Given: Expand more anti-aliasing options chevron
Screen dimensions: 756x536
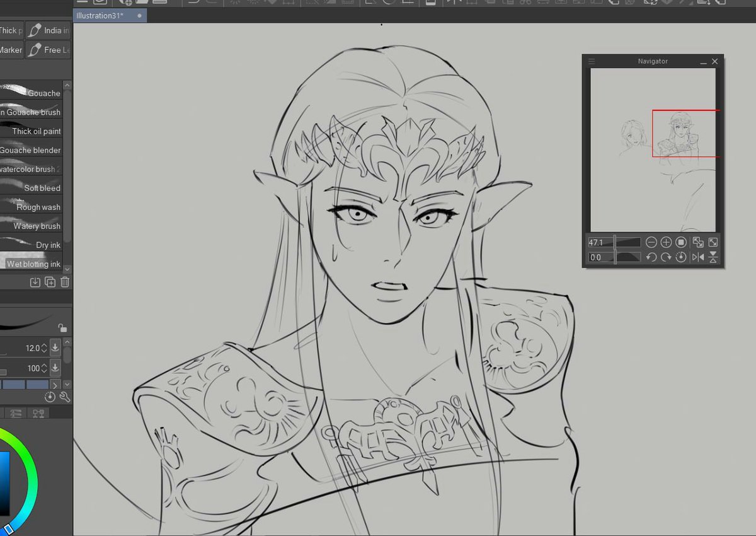Looking at the screenshot, I should [x=55, y=385].
